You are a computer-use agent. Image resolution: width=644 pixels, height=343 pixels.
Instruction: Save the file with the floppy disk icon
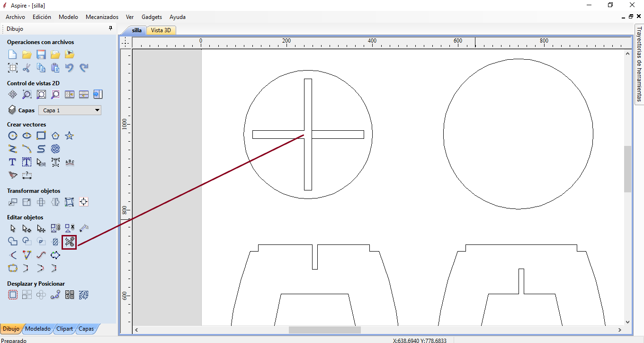coord(41,54)
